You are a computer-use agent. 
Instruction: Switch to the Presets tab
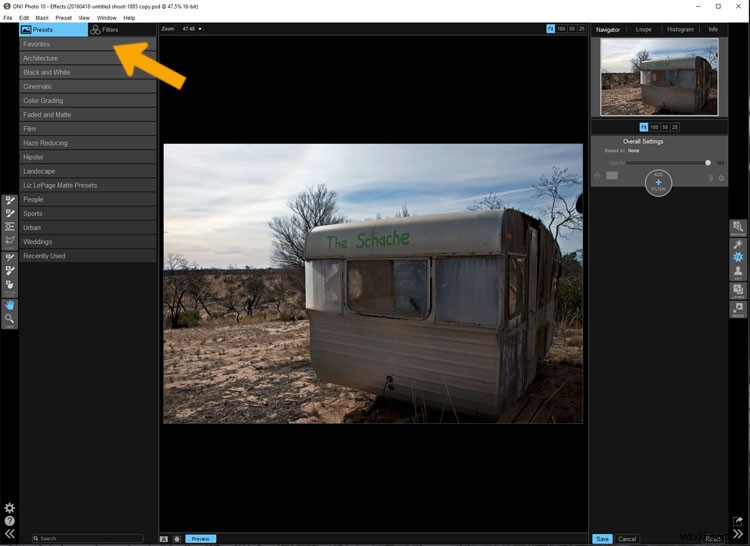click(54, 30)
